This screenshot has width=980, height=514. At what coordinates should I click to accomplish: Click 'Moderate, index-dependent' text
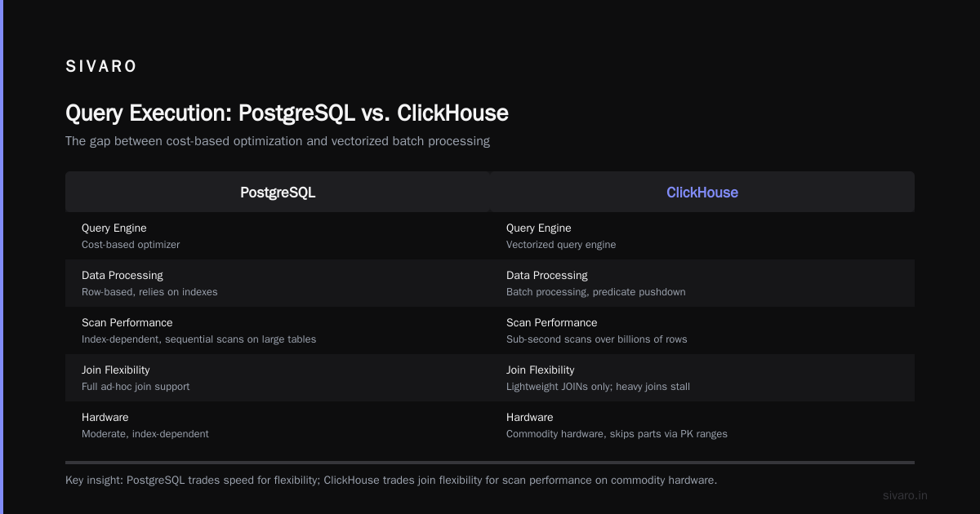pos(145,434)
